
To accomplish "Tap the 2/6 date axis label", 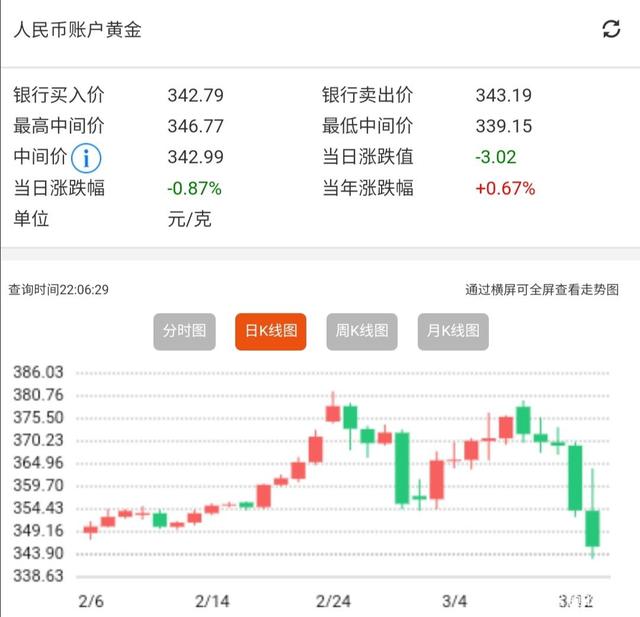I will 91,601.
